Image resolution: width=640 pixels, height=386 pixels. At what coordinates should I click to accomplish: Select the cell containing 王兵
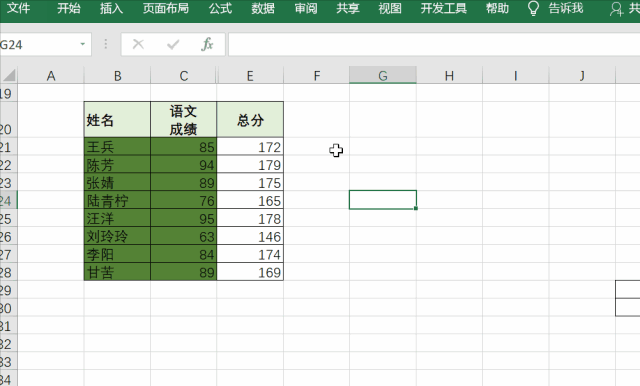click(117, 146)
